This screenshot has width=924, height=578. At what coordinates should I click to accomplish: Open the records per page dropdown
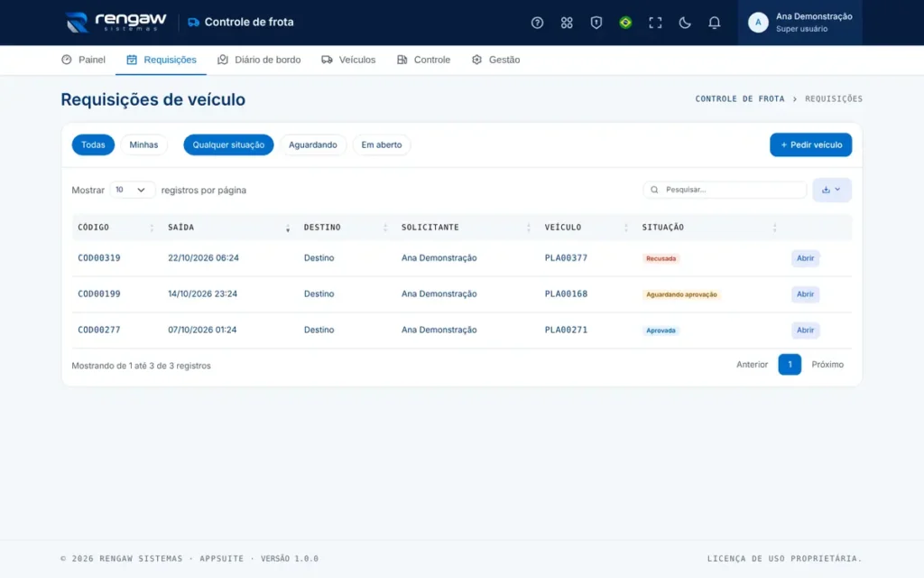[132, 190]
